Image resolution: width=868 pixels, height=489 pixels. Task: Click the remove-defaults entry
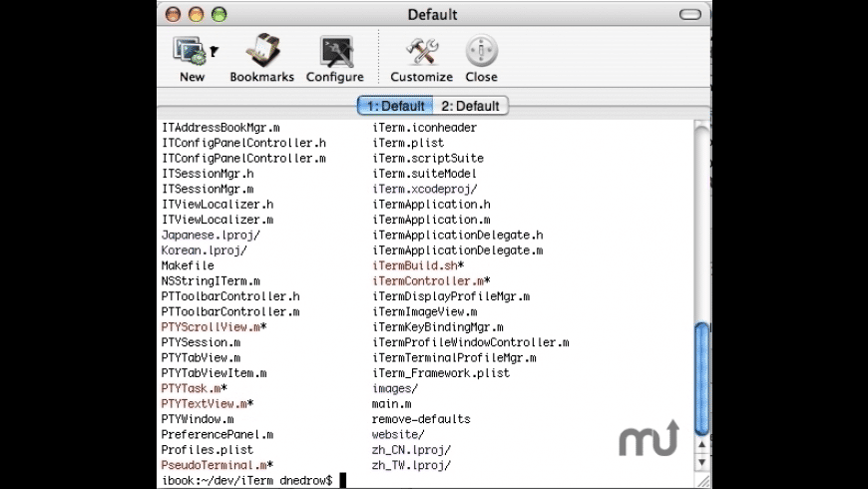[x=421, y=420]
